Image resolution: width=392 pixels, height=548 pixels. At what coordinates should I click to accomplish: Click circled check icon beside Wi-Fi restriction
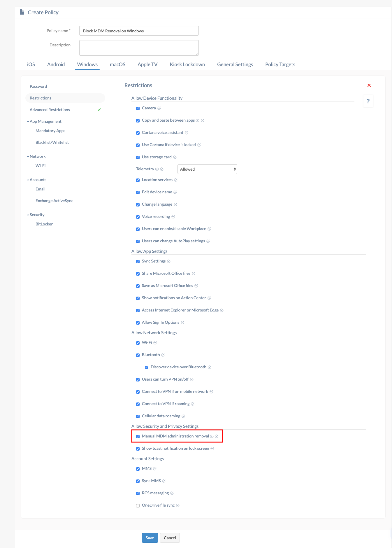pos(155,343)
